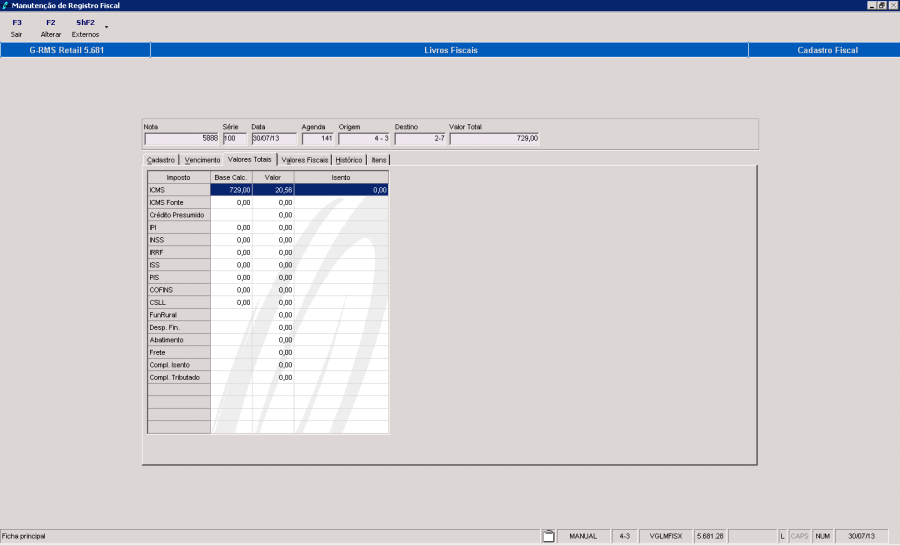Image resolution: width=900 pixels, height=546 pixels.
Task: Click the VGLMFISX status bar entry
Action: click(x=666, y=536)
